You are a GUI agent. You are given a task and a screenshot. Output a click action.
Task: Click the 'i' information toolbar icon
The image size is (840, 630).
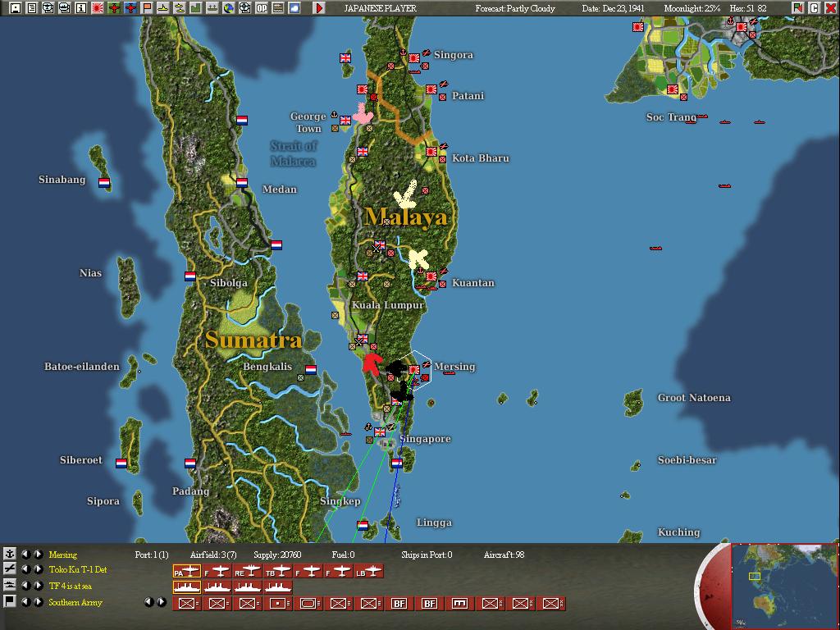(81, 8)
